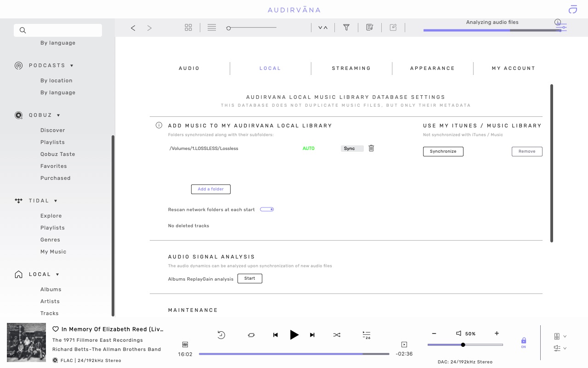Toggle the volume lock ON icon
This screenshot has width=588, height=368.
(524, 343)
